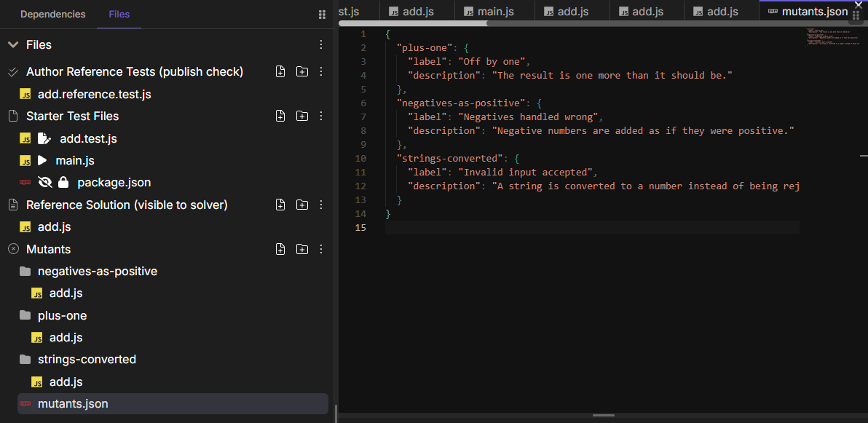
Task: Click the Starter Test Files section label
Action: pos(73,116)
